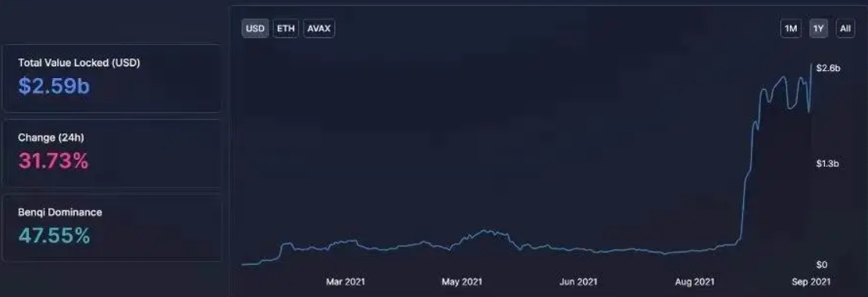Click the $2.6b y-axis label
Image resolution: width=868 pixels, height=297 pixels.
point(828,69)
